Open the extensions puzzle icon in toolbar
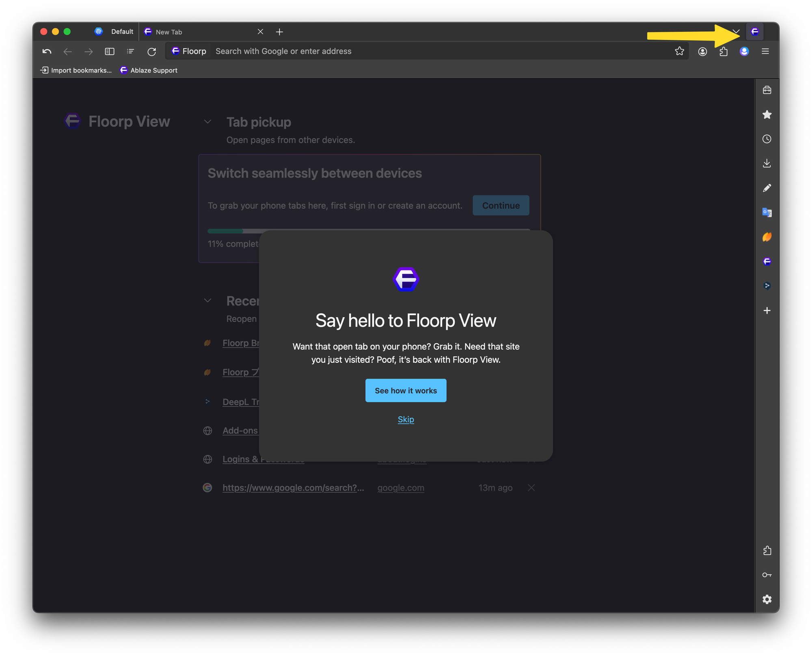The image size is (812, 656). click(x=723, y=52)
